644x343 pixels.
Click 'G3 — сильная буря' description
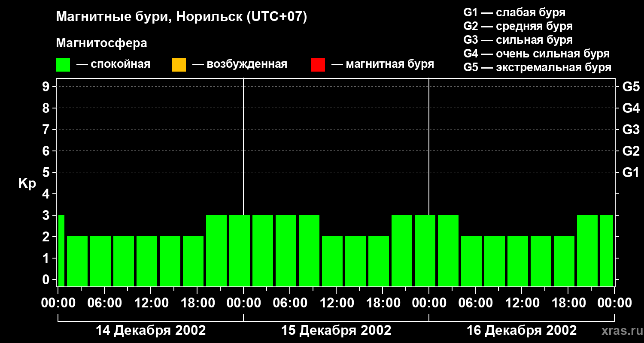pos(518,40)
